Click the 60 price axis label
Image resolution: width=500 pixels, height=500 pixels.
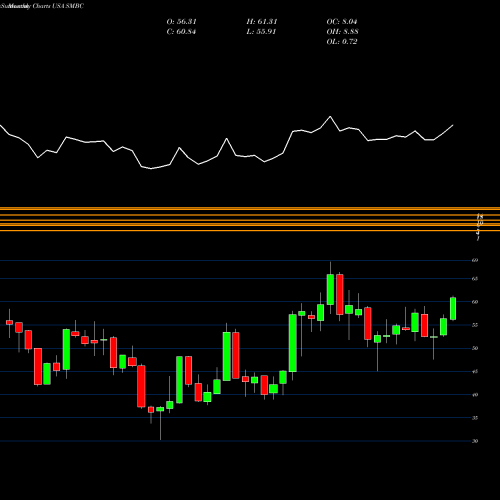pos(475,302)
